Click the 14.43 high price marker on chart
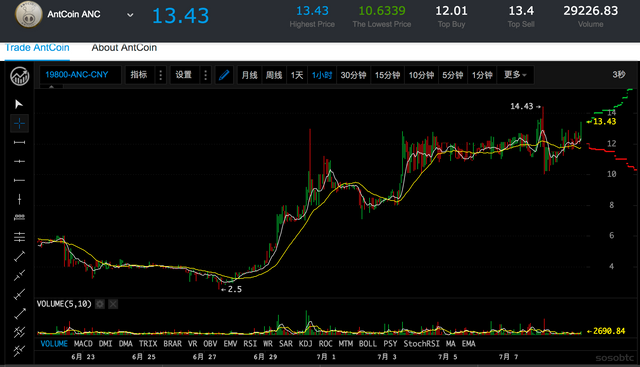The image size is (640, 367). click(525, 107)
